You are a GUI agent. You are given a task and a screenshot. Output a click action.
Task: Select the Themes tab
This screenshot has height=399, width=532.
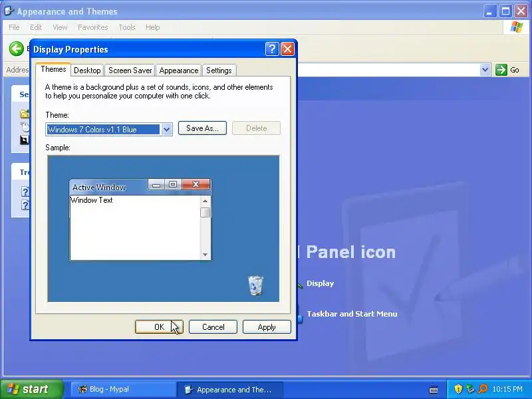tap(53, 69)
